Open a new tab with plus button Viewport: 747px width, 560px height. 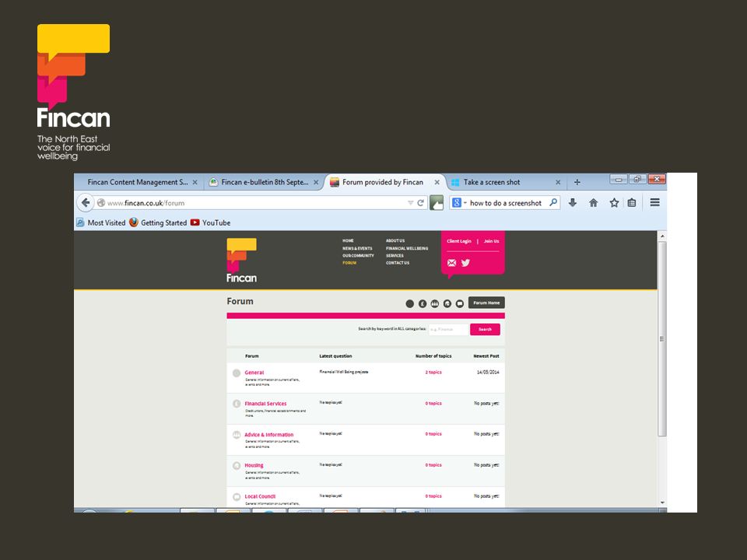[577, 182]
